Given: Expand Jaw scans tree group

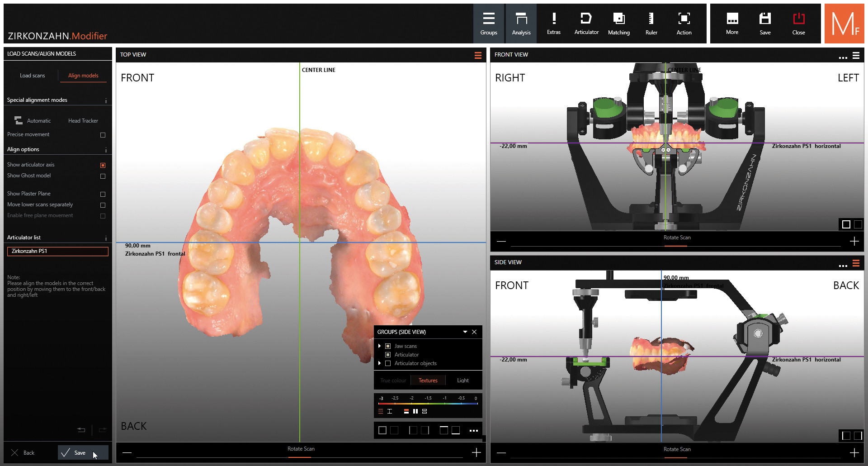Looking at the screenshot, I should coord(379,346).
